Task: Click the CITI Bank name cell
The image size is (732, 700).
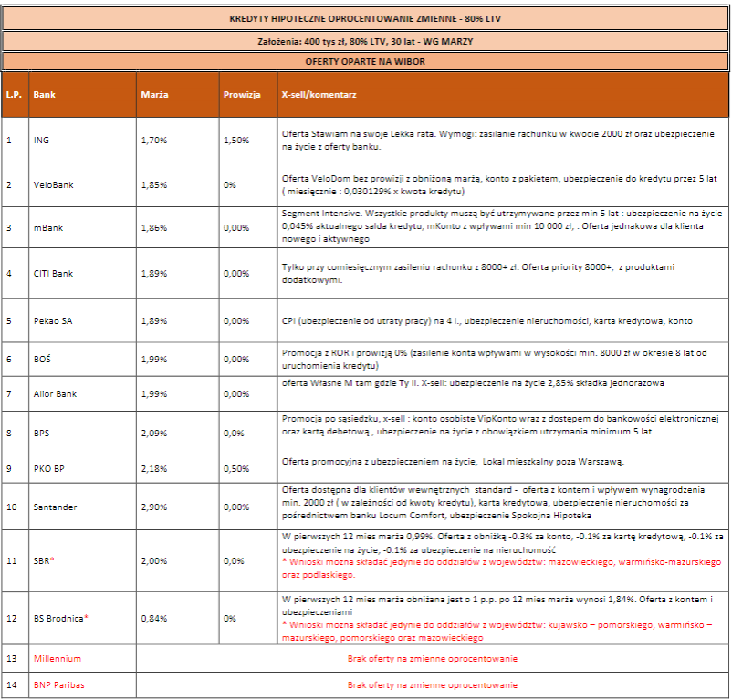Action: coord(52,273)
